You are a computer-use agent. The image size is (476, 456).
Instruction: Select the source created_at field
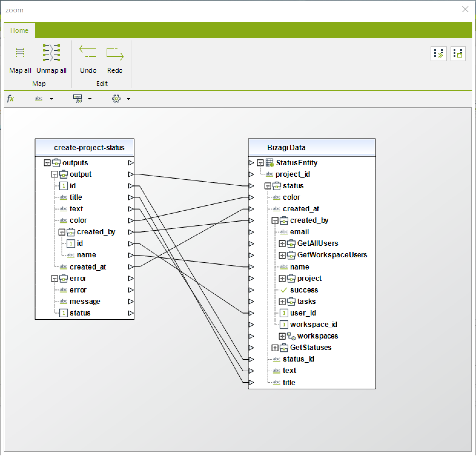click(88, 267)
